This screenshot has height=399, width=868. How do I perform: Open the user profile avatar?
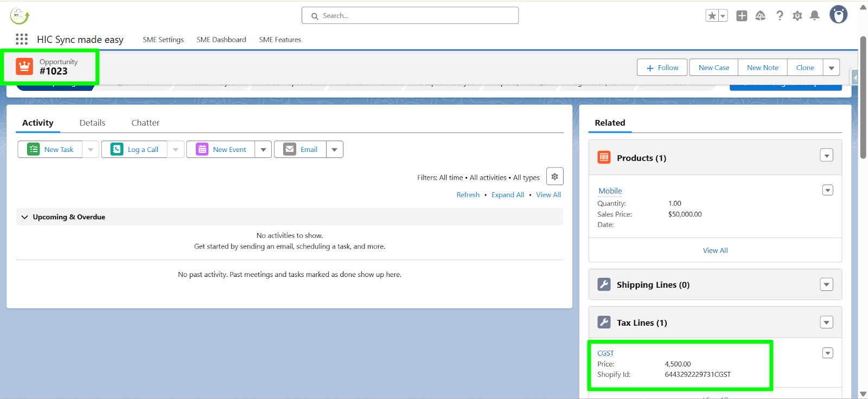[x=838, y=15]
